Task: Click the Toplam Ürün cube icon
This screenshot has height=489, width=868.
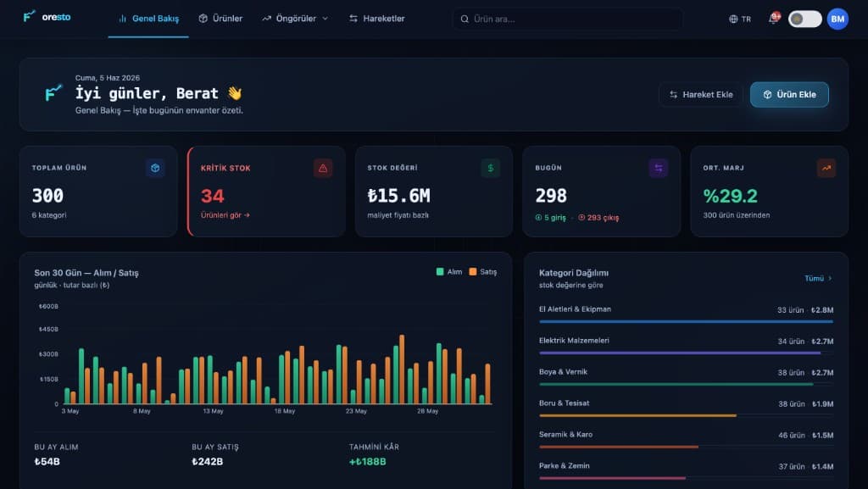Action: pyautogui.click(x=155, y=168)
